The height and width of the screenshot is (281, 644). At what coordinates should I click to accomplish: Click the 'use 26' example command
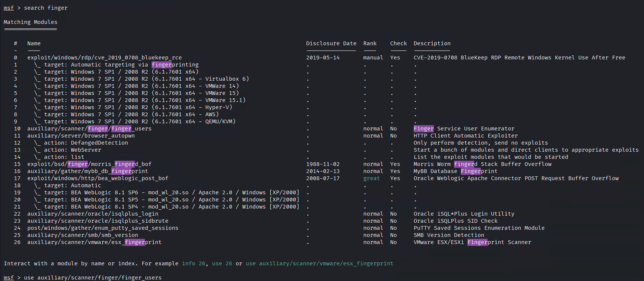point(222,263)
